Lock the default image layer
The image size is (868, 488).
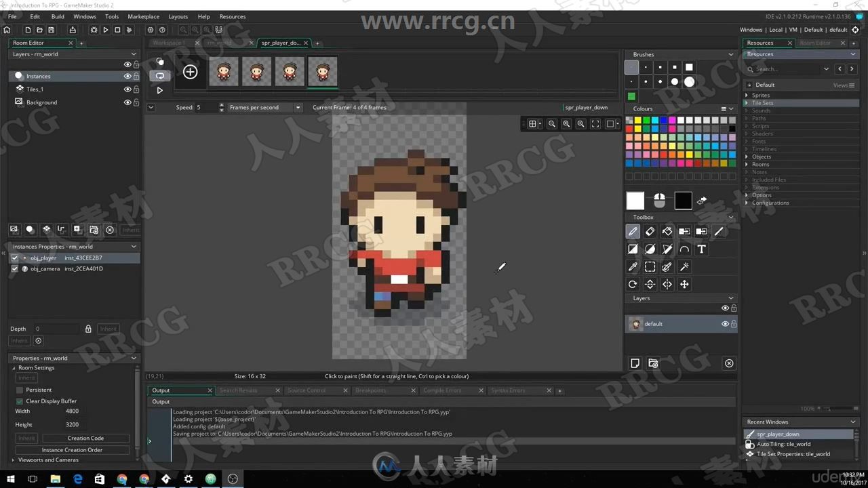click(733, 324)
